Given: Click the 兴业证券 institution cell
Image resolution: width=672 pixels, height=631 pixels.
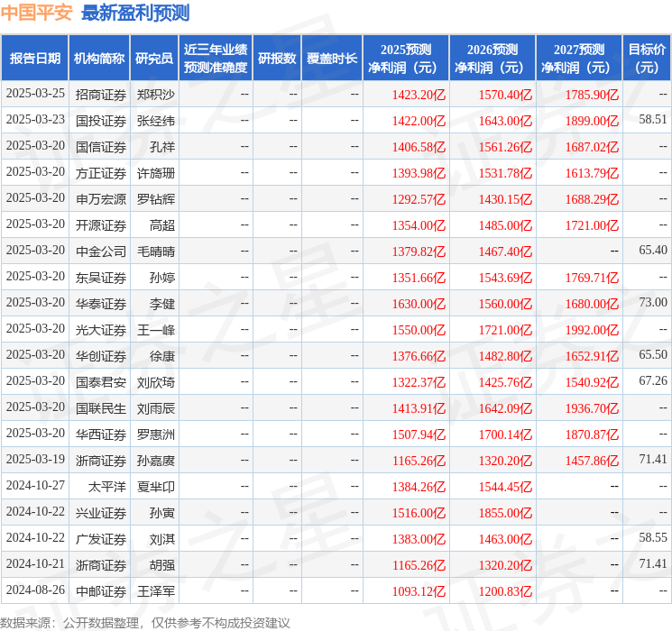Looking at the screenshot, I should pos(101,513).
